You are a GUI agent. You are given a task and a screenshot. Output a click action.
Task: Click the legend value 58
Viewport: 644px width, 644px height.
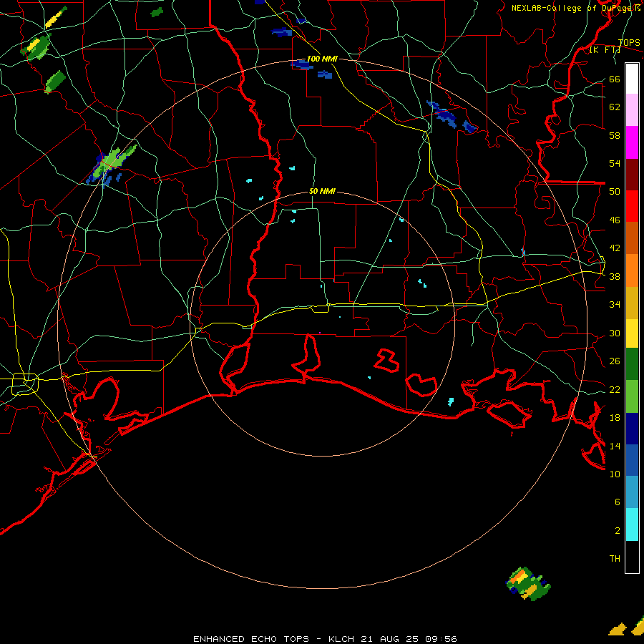[615, 135]
